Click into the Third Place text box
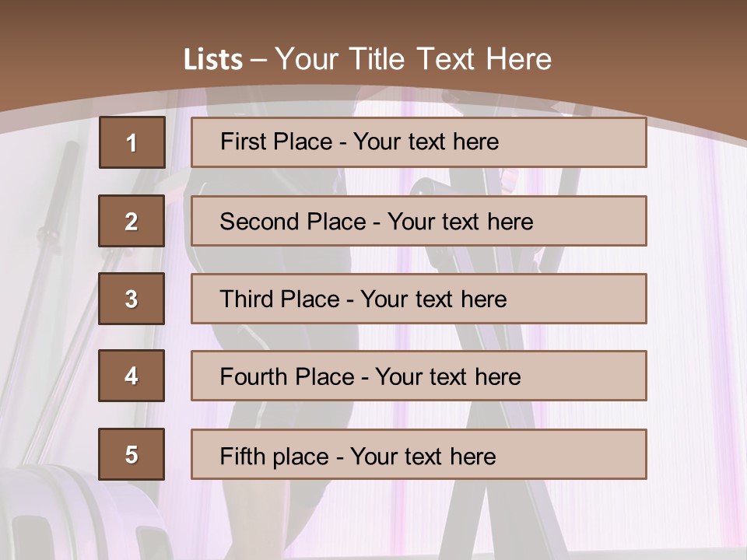Screen dimensions: 747x560 point(419,299)
